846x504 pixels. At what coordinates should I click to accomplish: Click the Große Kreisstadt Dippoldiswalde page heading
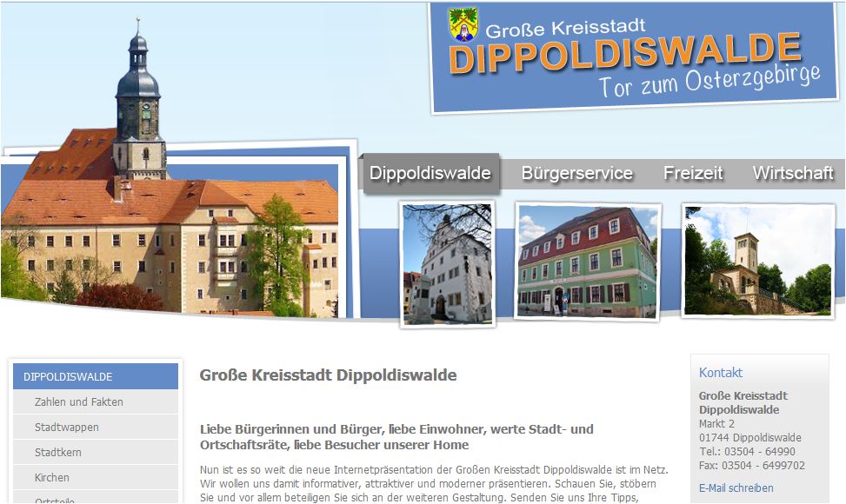pyautogui.click(x=328, y=375)
